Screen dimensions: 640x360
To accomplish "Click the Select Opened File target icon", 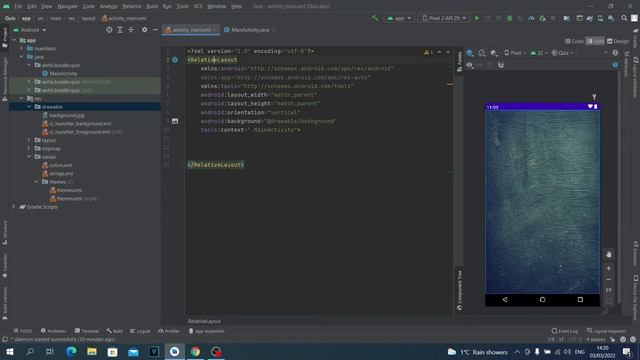I will [x=109, y=30].
